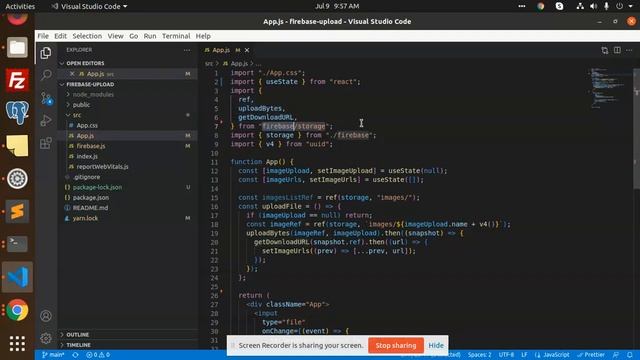
Task: Close App.js in Open Editors list
Action: (72, 74)
